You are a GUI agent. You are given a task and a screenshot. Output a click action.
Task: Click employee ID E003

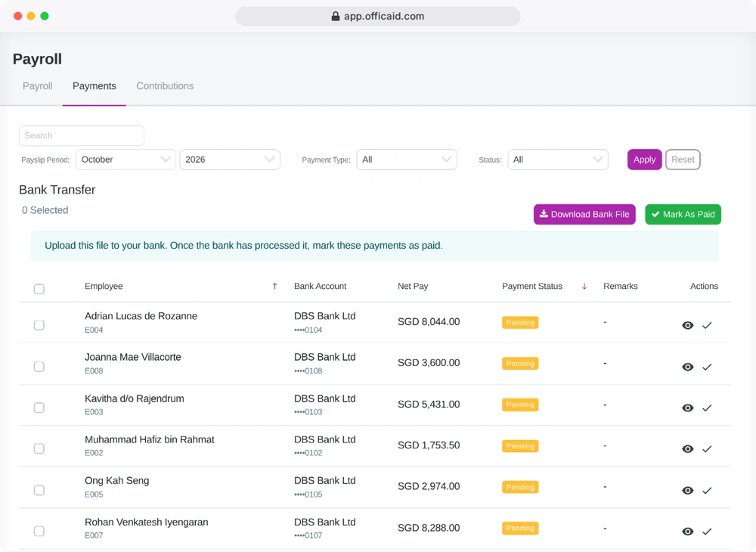pyautogui.click(x=94, y=412)
